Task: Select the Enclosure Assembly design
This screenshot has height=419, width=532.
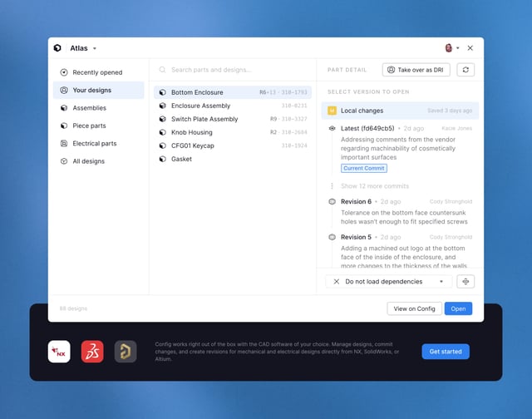Action: click(x=233, y=106)
